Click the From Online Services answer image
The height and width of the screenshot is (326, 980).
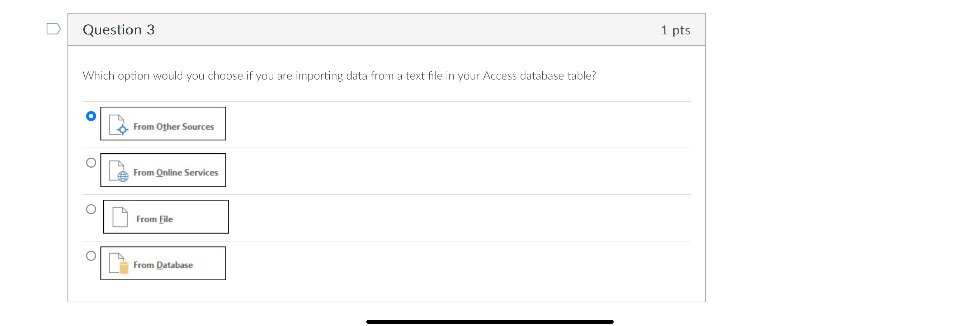pos(163,170)
